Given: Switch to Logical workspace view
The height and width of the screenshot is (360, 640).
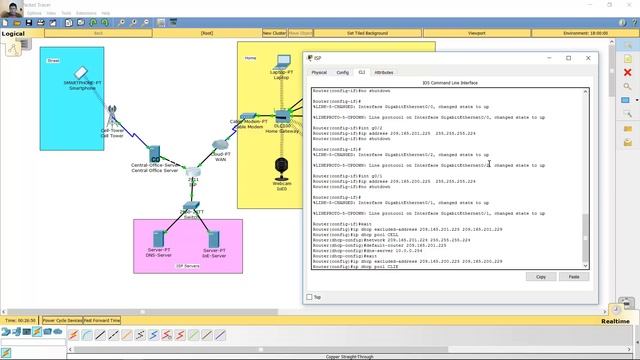Looking at the screenshot, I should pyautogui.click(x=13, y=33).
